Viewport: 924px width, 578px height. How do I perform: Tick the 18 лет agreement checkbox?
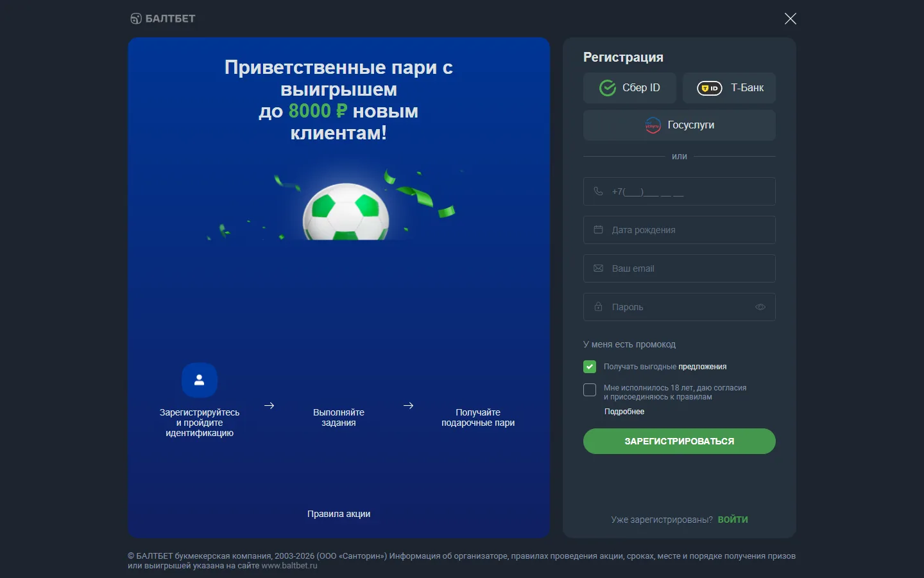click(590, 390)
